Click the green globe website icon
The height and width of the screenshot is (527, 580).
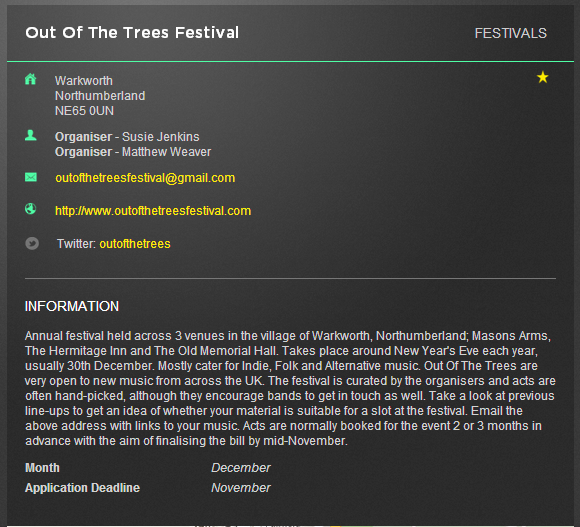31,209
